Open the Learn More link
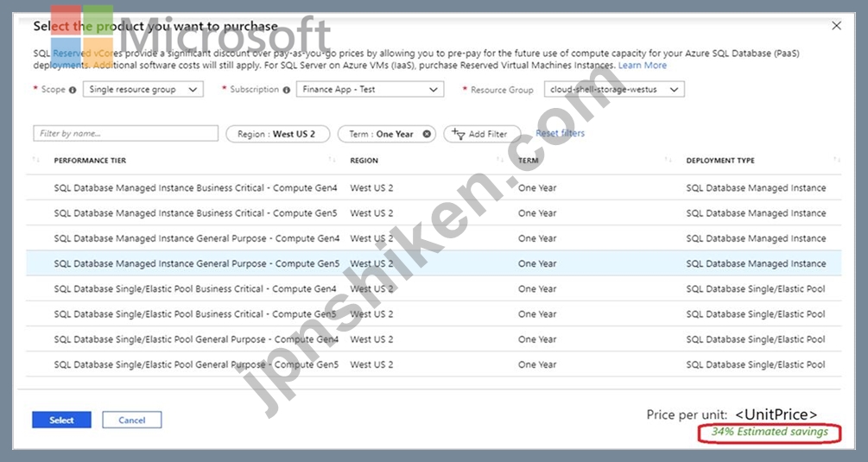The height and width of the screenshot is (462, 868). (642, 66)
